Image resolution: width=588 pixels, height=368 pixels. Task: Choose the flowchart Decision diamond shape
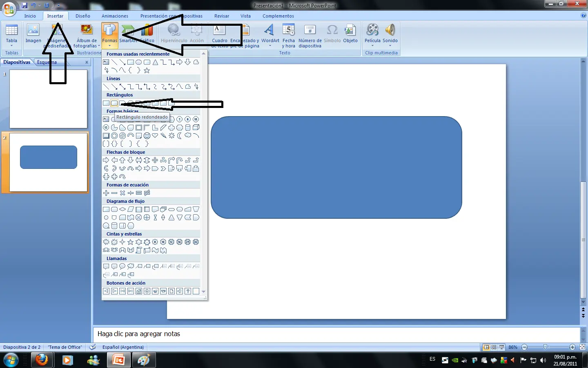pos(122,209)
